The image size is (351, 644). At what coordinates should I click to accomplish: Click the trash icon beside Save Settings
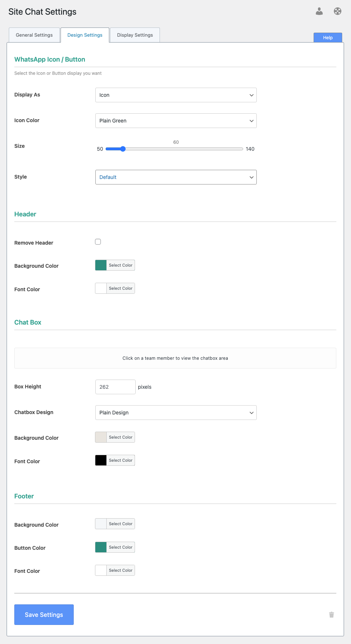[332, 615]
